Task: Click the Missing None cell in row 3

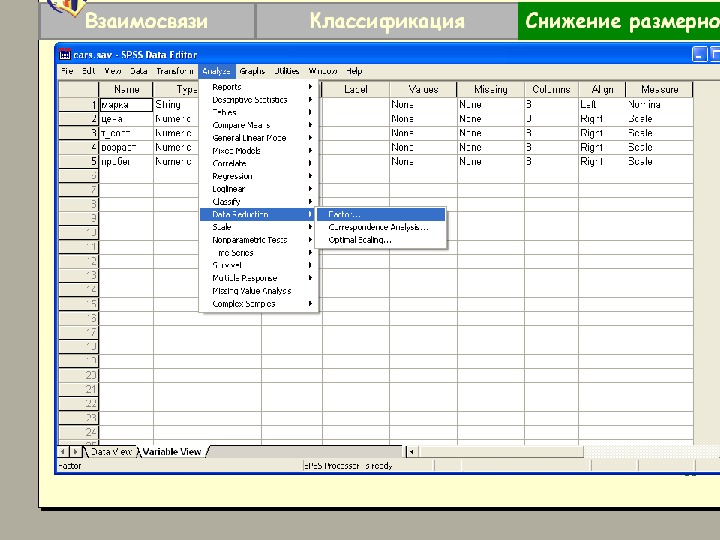Action: (x=490, y=133)
